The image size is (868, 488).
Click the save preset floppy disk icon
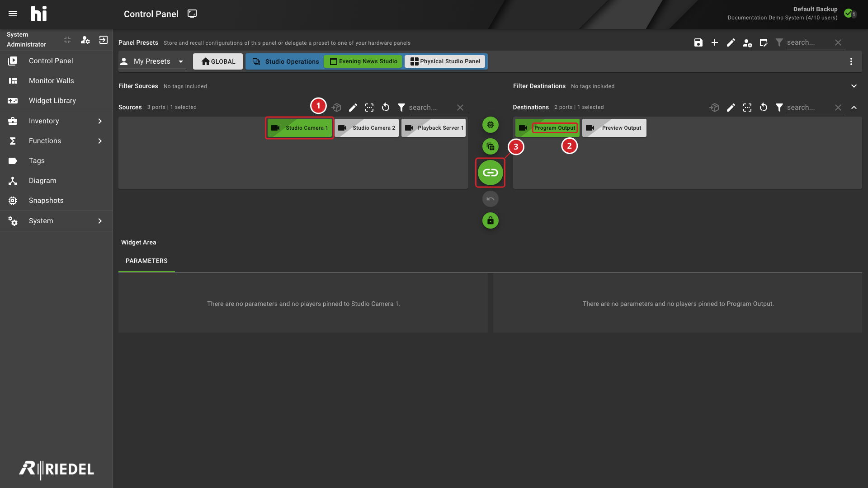[x=698, y=42]
